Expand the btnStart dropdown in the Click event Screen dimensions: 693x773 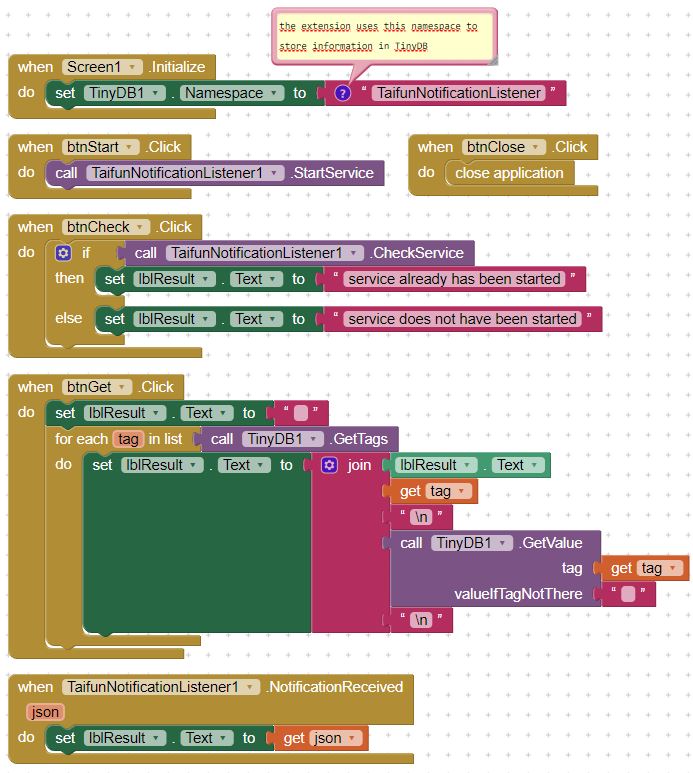(129, 147)
